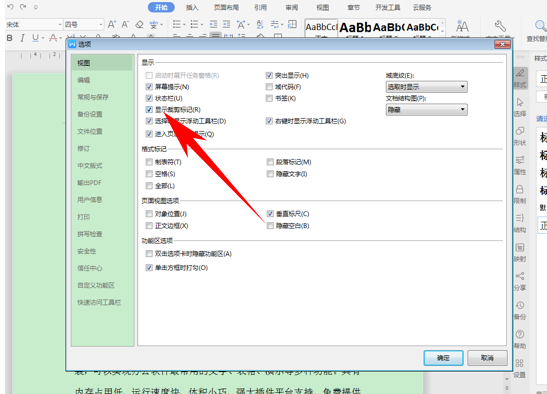Open the 样式 (styles) sidebar icon

tap(520, 77)
